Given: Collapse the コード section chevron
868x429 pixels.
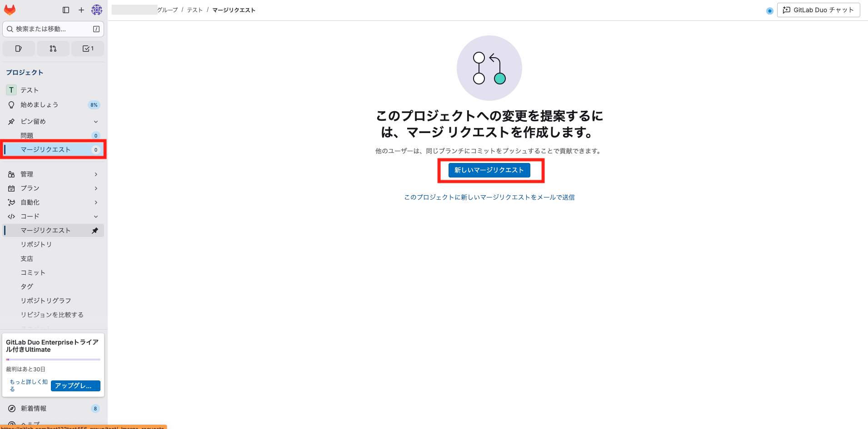Looking at the screenshot, I should [96, 217].
